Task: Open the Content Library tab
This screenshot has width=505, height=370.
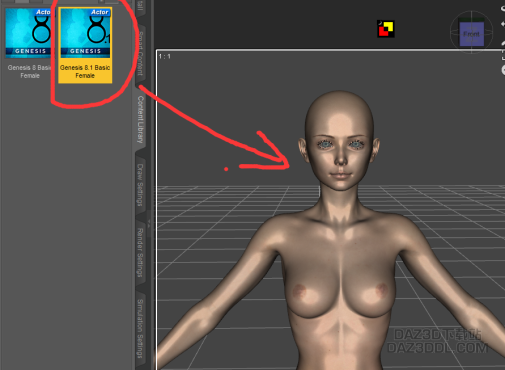Action: 141,119
